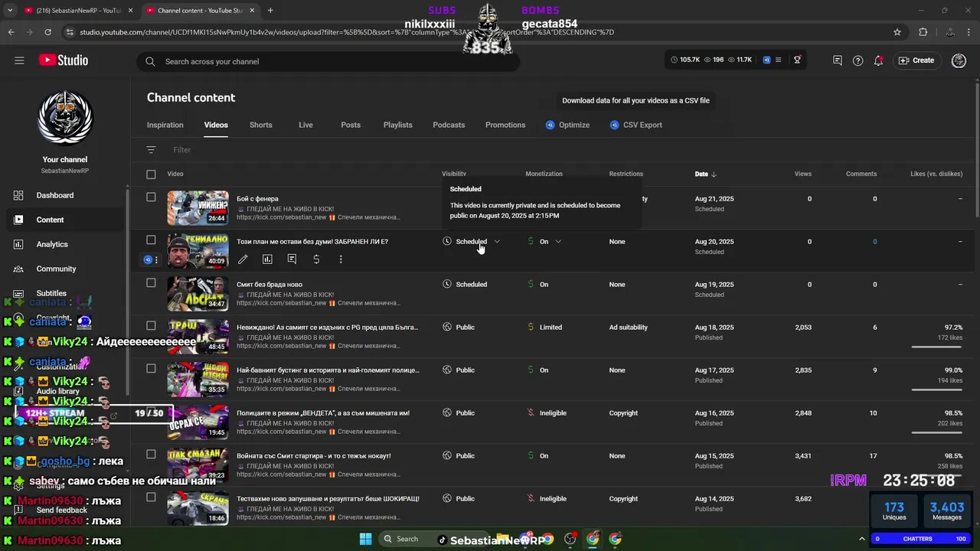Check the box for "Смит без брада ново"

pyautogui.click(x=151, y=282)
